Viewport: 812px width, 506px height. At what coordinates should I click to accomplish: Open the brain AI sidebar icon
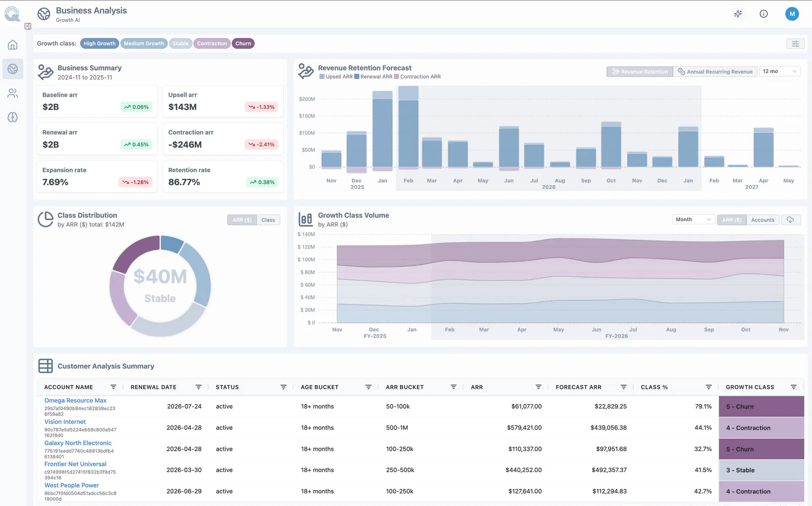coord(13,117)
